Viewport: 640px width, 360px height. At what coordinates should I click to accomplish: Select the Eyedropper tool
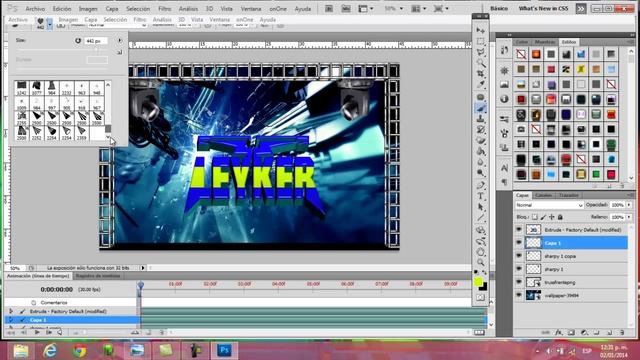click(x=481, y=84)
